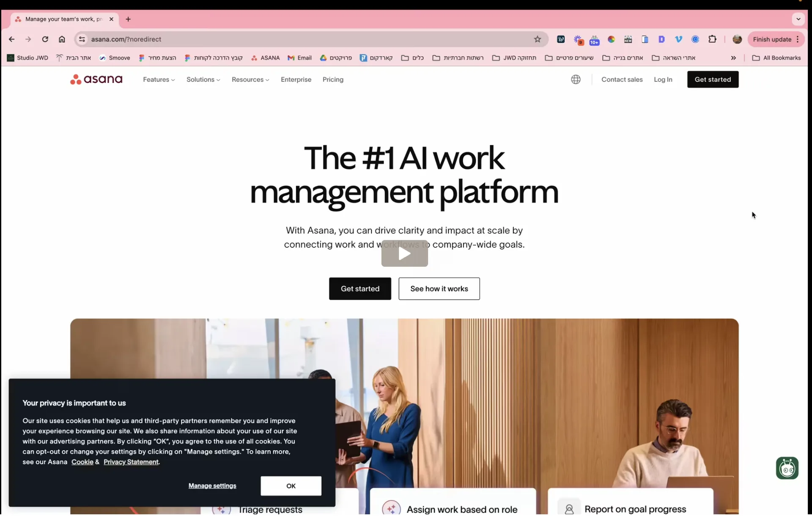Screen dimensions: 812x516
Task: Click Get started in the top navigation
Action: [x=713, y=80]
